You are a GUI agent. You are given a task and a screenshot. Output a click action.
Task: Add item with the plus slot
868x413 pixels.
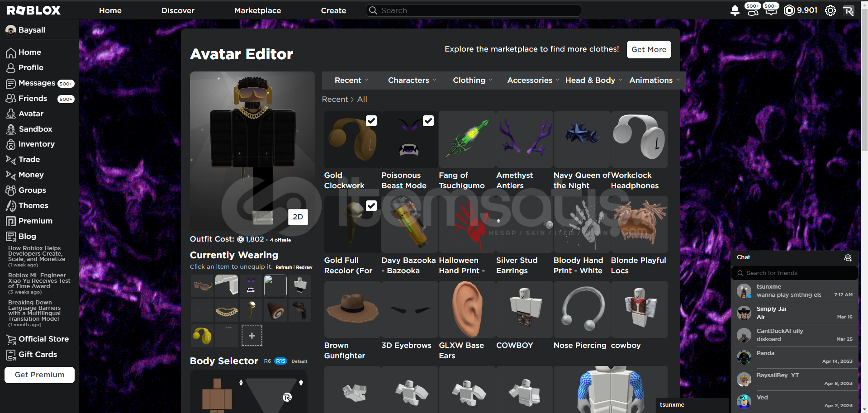click(x=252, y=336)
